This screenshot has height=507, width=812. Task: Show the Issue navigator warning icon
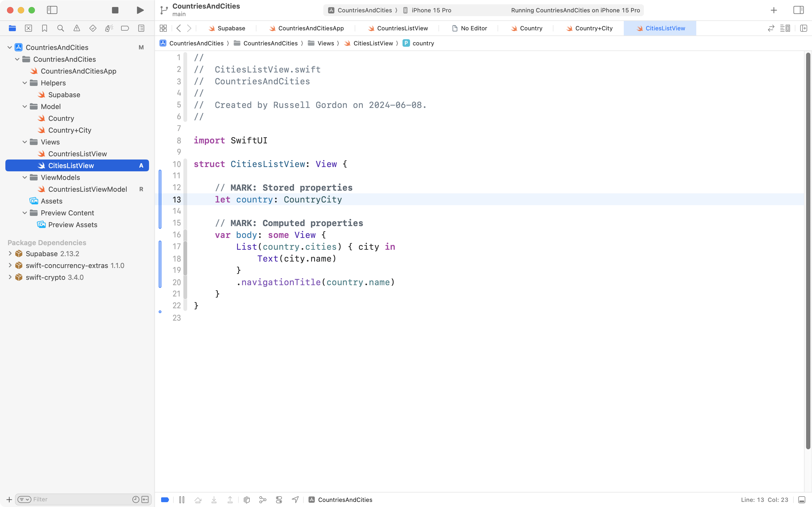coord(77,28)
